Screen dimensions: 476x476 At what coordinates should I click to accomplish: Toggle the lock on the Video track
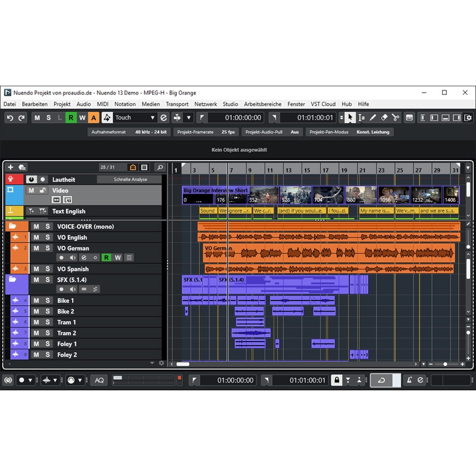(x=43, y=190)
